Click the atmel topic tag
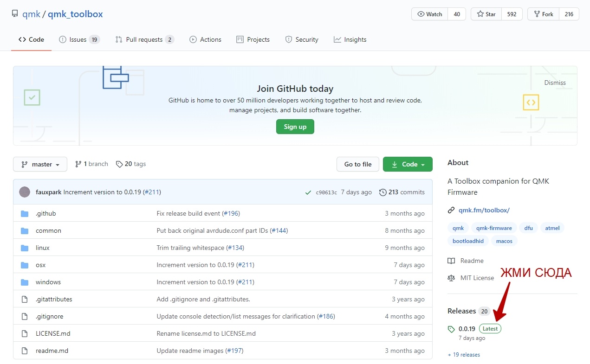The height and width of the screenshot is (364, 590). pos(552,228)
